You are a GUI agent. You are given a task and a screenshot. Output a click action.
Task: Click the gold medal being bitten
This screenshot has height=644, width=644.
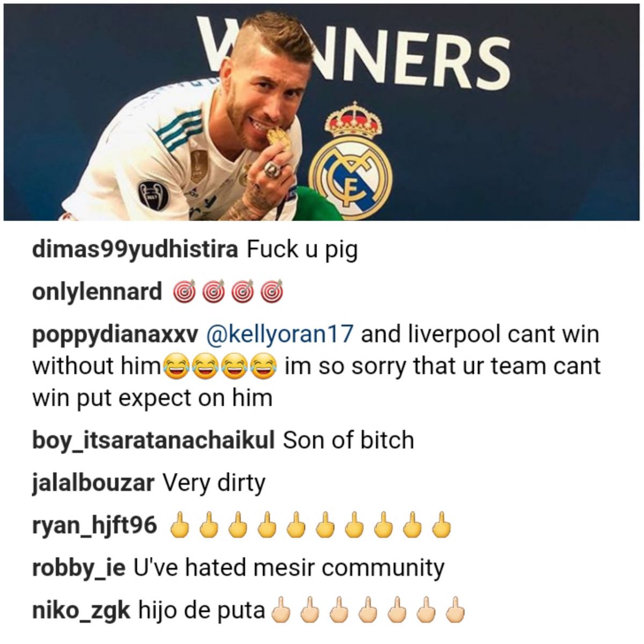point(280,141)
